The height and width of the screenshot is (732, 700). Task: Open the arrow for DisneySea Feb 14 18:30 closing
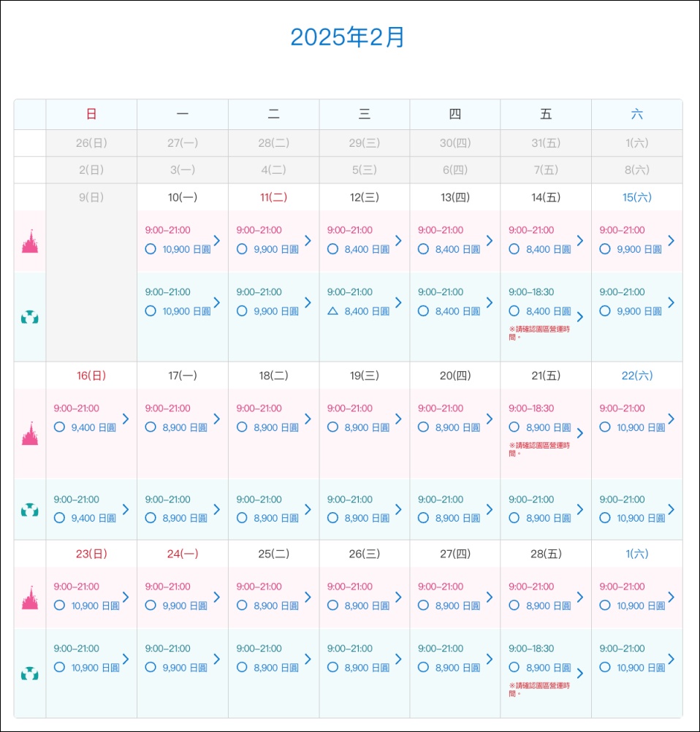tap(580, 316)
